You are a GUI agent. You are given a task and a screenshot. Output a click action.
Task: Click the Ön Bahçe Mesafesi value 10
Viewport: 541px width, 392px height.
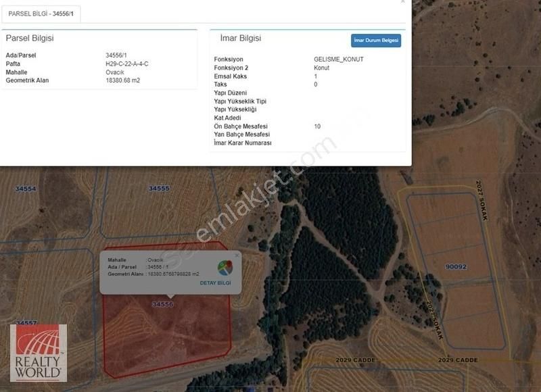click(317, 126)
